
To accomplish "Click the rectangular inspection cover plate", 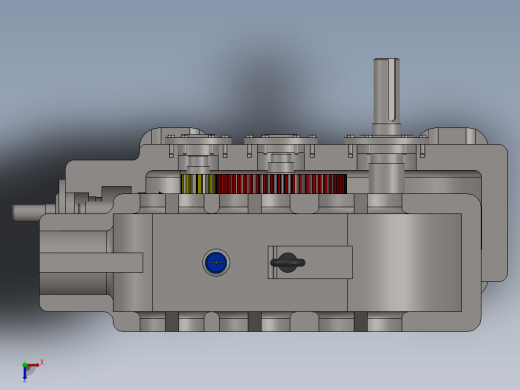I will coord(310,263).
